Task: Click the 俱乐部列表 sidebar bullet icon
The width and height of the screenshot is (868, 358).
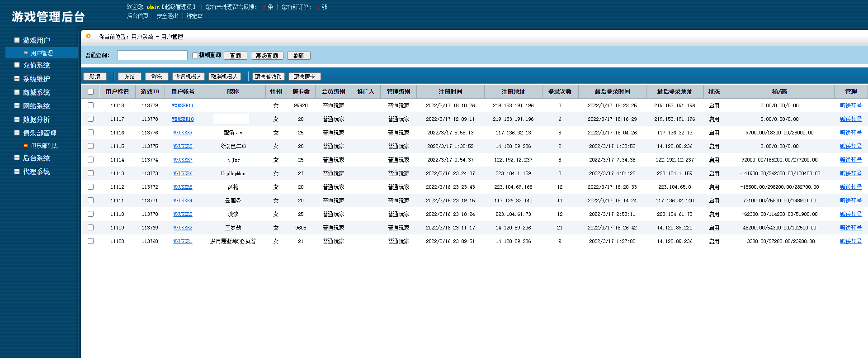Action: [x=26, y=146]
